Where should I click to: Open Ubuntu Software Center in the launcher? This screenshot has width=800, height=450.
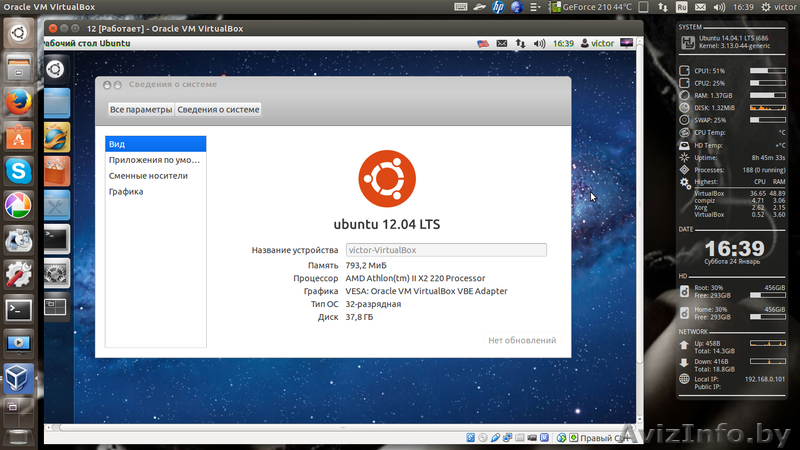pos(18,137)
